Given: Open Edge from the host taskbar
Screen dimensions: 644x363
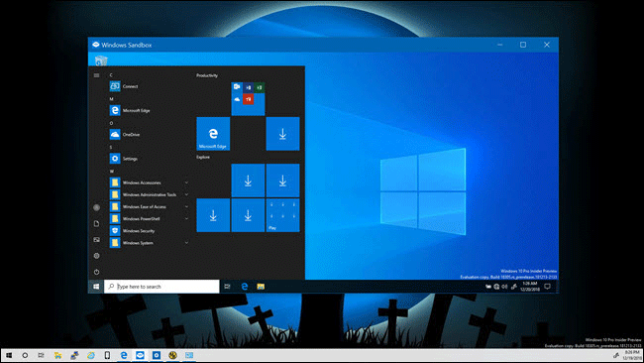Looking at the screenshot, I should [x=124, y=355].
